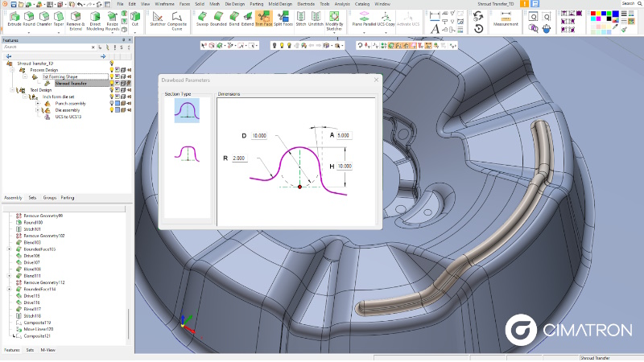Screen dimensions: 644x362
Task: Select the Unstitch tool
Action: click(316, 19)
